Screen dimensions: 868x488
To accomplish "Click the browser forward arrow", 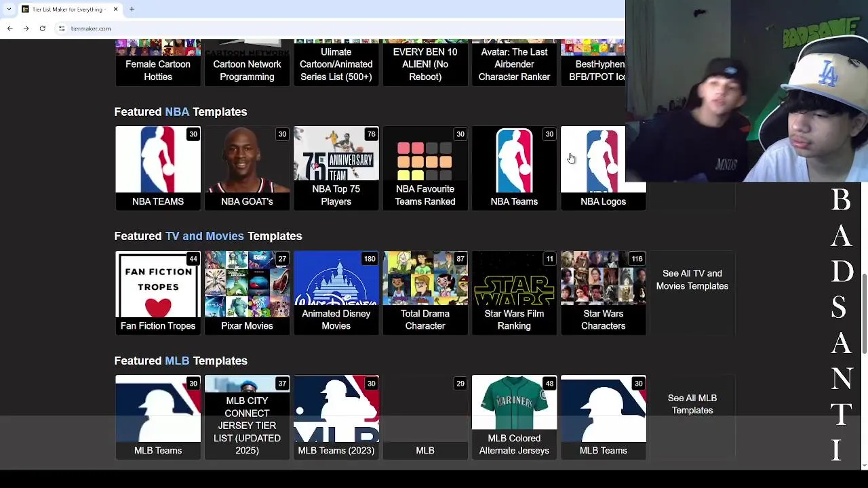I will [26, 28].
